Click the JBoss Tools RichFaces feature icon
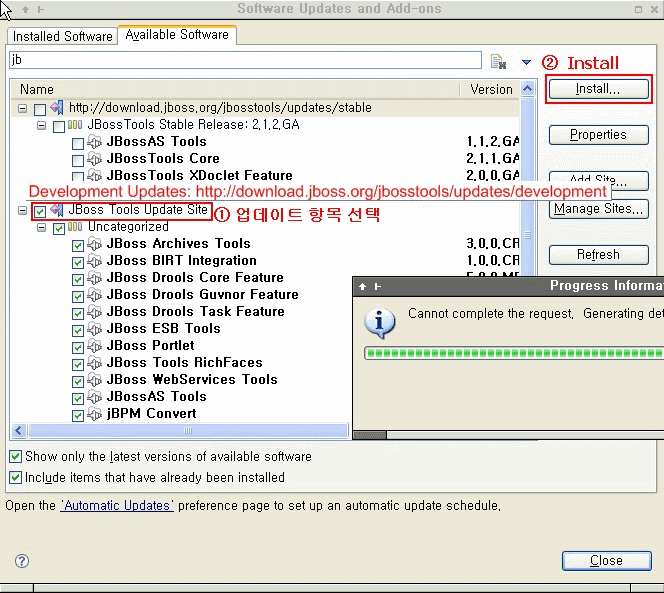The width and height of the screenshot is (664, 593). click(95, 363)
